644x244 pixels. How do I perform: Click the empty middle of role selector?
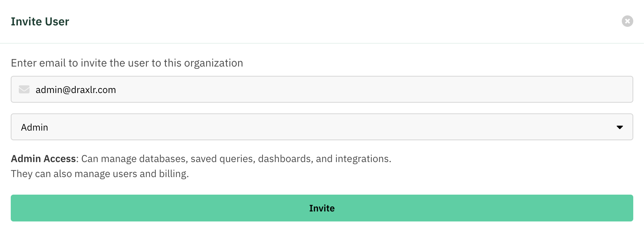pyautogui.click(x=322, y=127)
